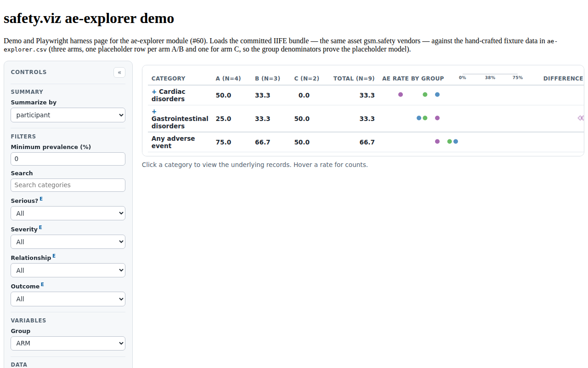Focus the Search categories box
Image resolution: width=588 pixels, height=368 pixels.
click(x=68, y=185)
